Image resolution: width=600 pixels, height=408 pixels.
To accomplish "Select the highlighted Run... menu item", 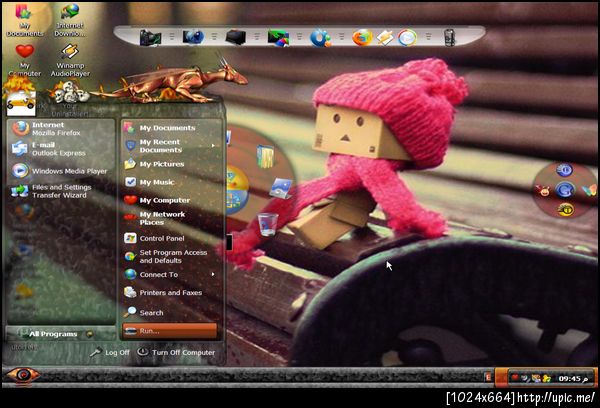I will click(x=170, y=331).
